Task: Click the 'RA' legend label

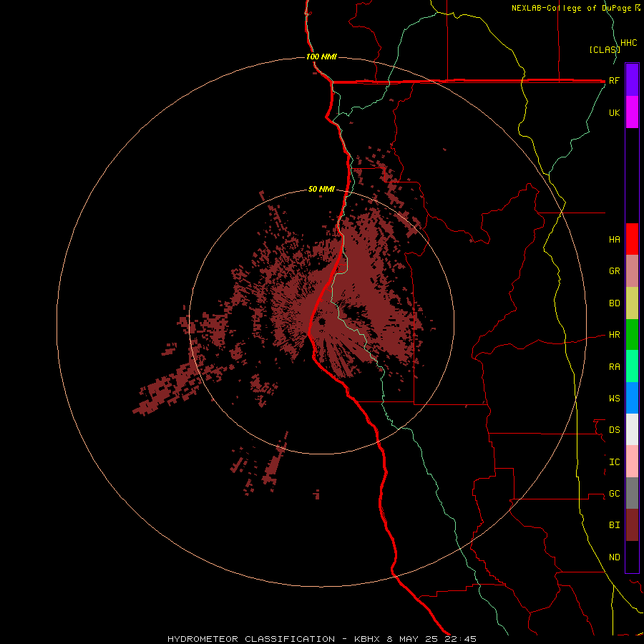Action: pos(614,367)
